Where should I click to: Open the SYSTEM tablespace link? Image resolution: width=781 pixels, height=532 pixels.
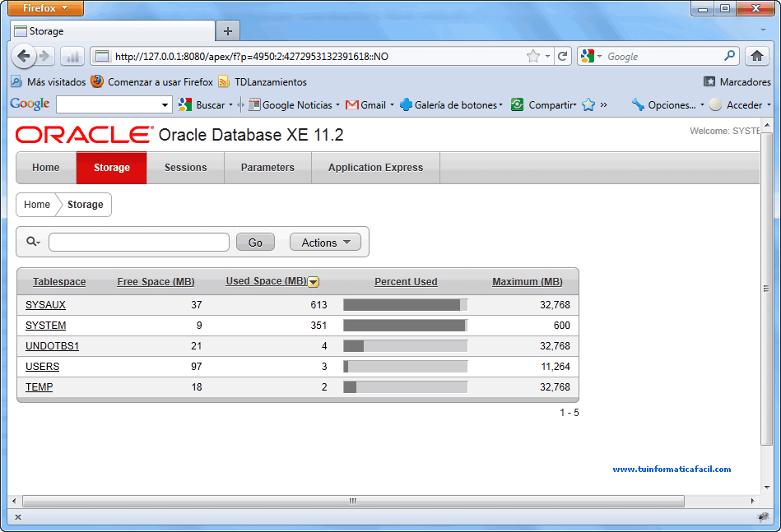[x=45, y=325]
